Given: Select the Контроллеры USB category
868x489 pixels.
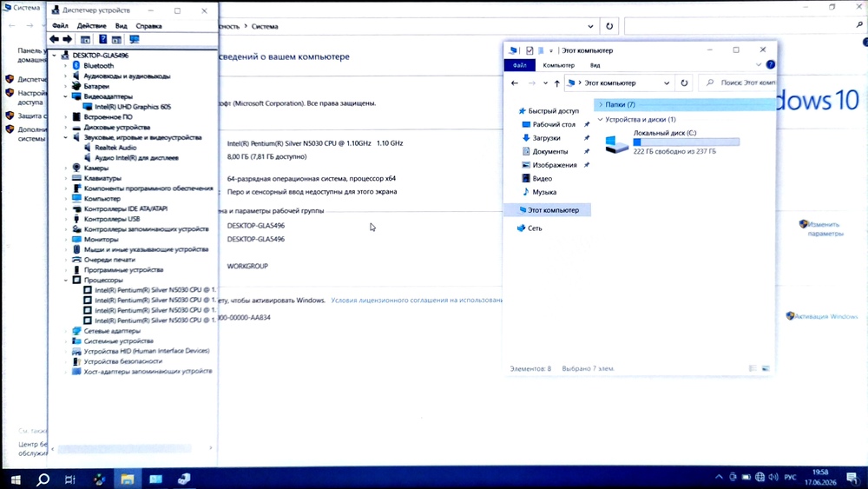Looking at the screenshot, I should pos(112,219).
